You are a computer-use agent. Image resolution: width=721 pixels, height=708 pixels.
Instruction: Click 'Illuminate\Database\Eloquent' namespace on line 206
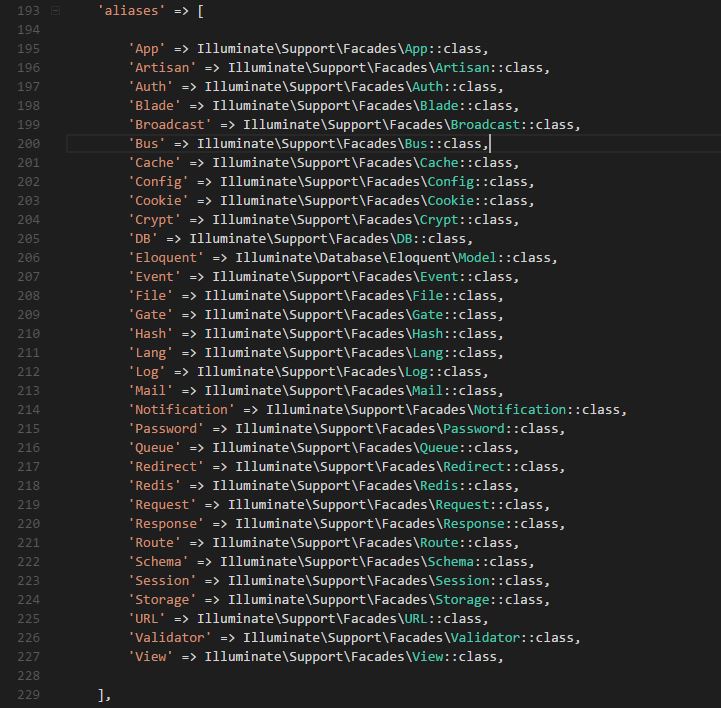coord(343,257)
